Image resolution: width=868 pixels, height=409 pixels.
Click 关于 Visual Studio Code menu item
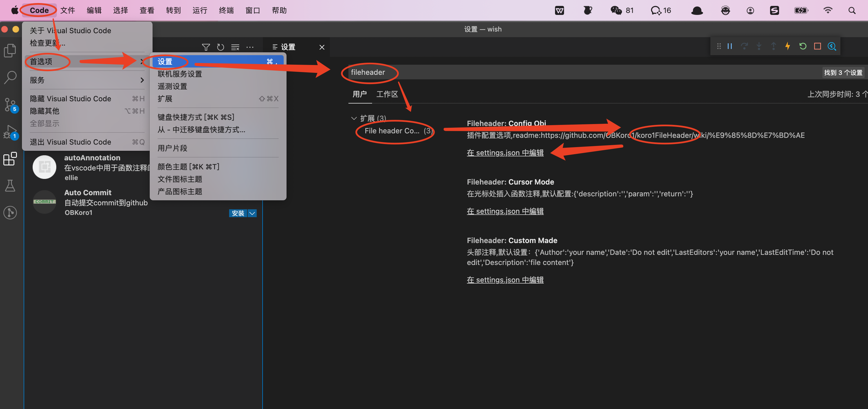[87, 31]
